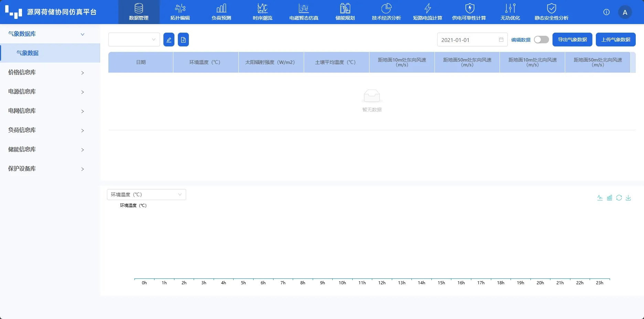The height and width of the screenshot is (319, 644).
Task: Open the 数据管理 database icon
Action: coord(139,8)
